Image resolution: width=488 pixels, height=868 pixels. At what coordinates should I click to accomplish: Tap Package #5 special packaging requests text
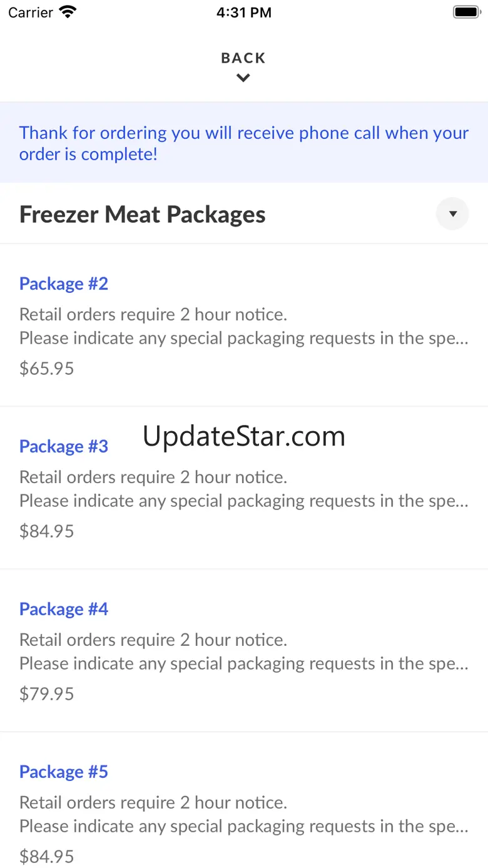tap(244, 827)
